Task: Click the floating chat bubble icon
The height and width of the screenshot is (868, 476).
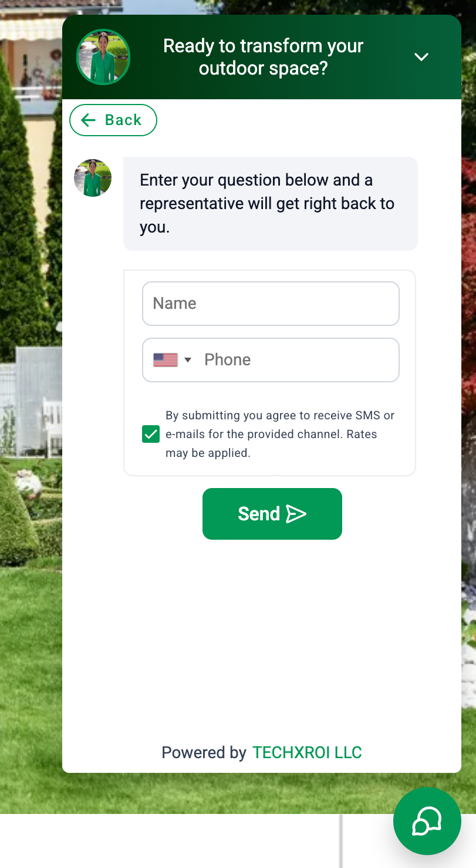Action: pyautogui.click(x=427, y=821)
